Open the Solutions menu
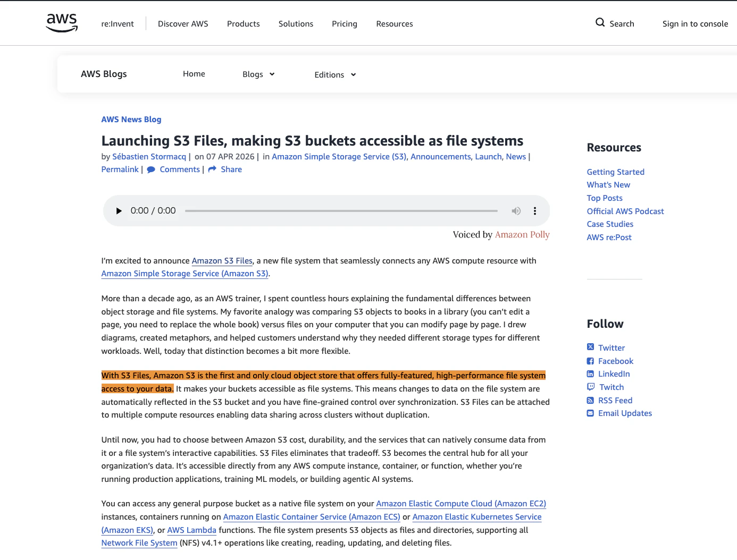Viewport: 737px width, 560px height. (296, 24)
